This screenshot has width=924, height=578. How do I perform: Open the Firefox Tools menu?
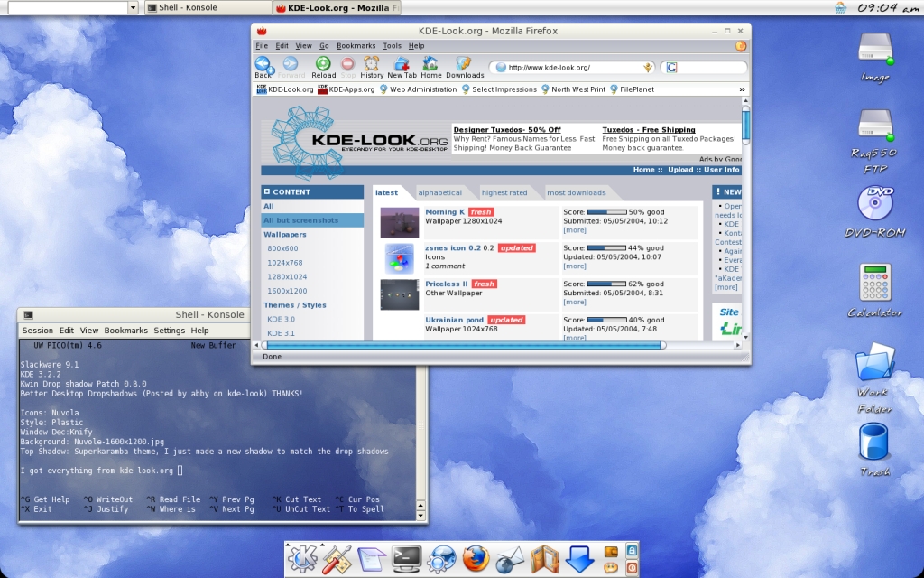pos(392,46)
